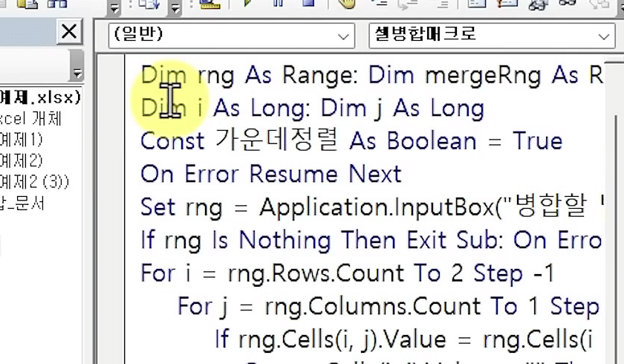Click the 'For i = rng.Rows.Count' line
Image resolution: width=624 pixels, height=364 pixels.
tap(348, 273)
